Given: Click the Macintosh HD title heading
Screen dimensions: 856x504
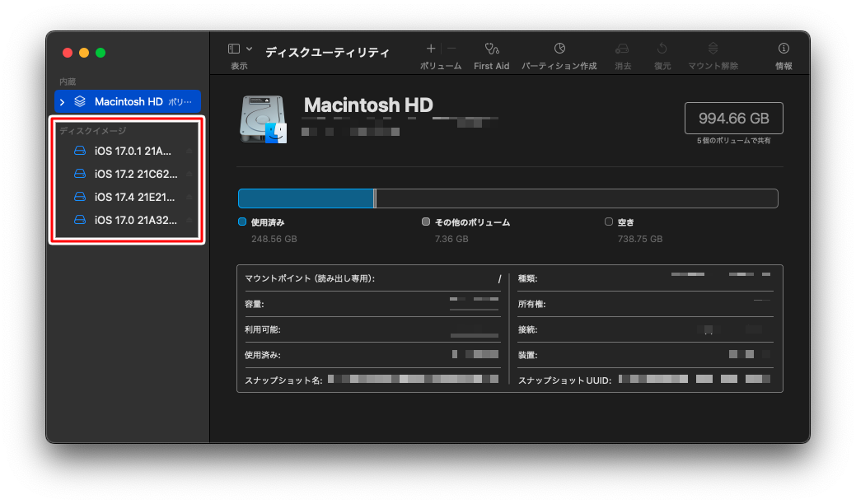Looking at the screenshot, I should pos(368,105).
